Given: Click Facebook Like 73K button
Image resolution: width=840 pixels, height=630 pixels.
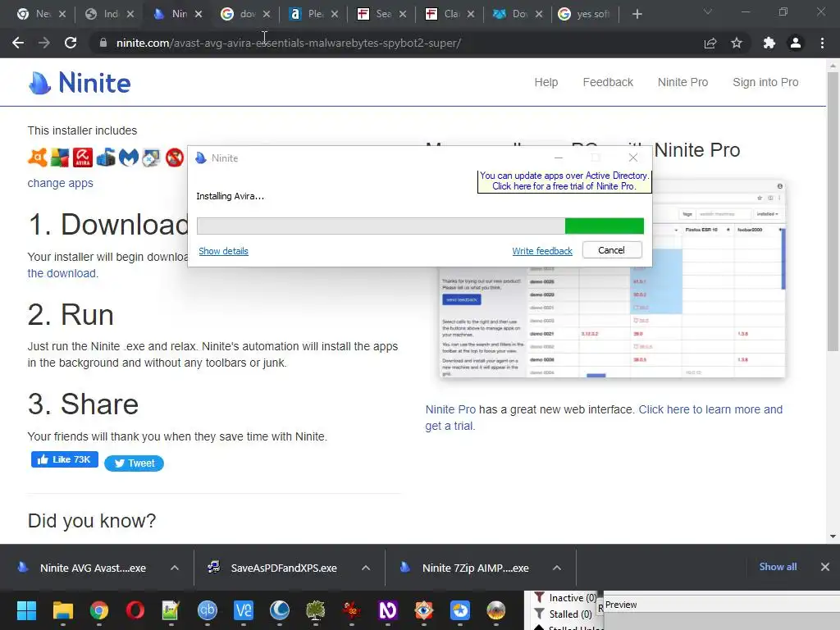Looking at the screenshot, I should click(x=64, y=459).
